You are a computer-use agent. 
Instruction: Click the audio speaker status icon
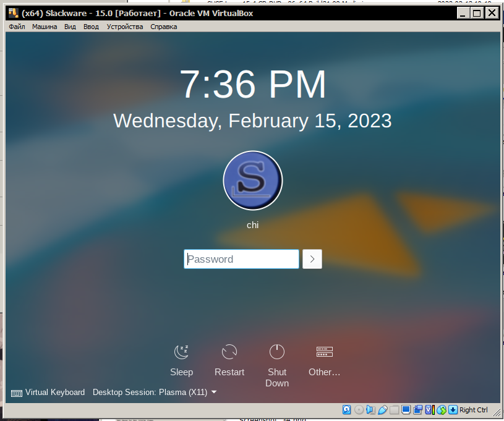pos(370,410)
